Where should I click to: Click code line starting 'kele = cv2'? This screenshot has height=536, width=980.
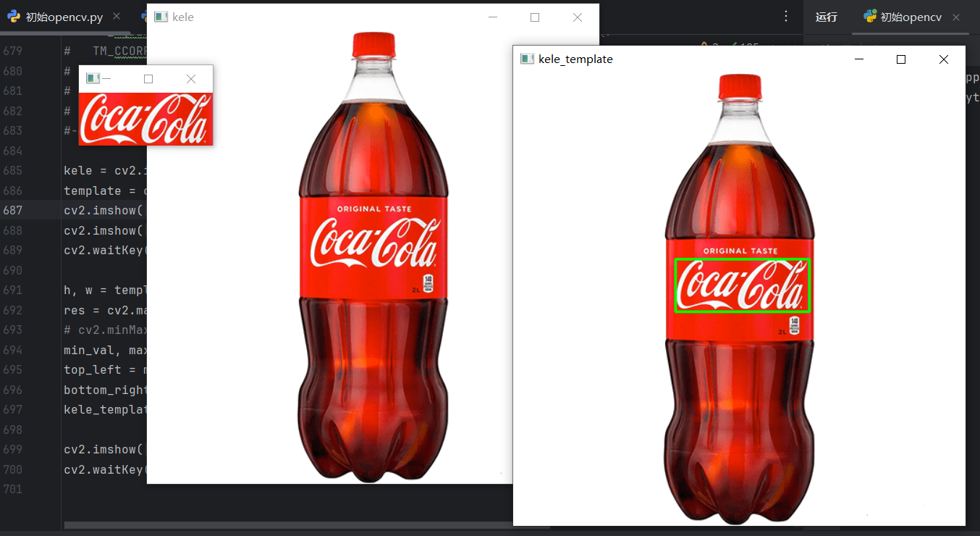coord(105,170)
